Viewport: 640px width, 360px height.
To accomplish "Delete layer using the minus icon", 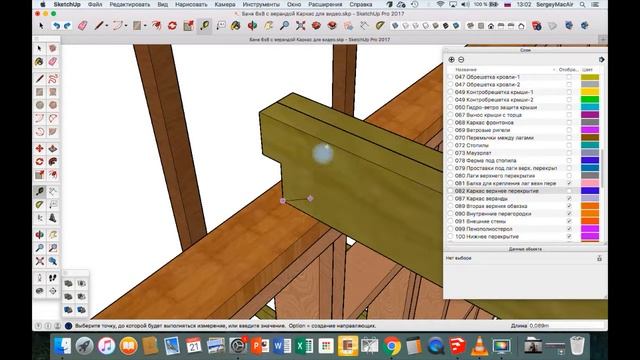I will coord(461,60).
